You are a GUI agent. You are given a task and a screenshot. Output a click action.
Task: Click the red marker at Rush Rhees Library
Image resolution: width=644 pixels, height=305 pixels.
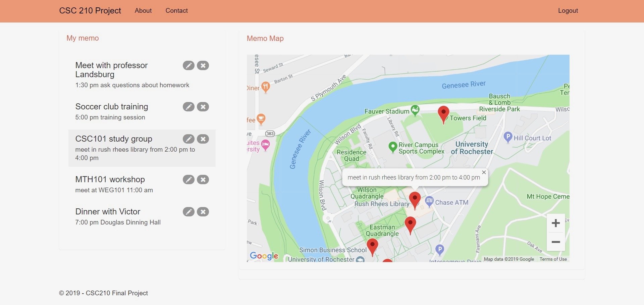pos(415,201)
